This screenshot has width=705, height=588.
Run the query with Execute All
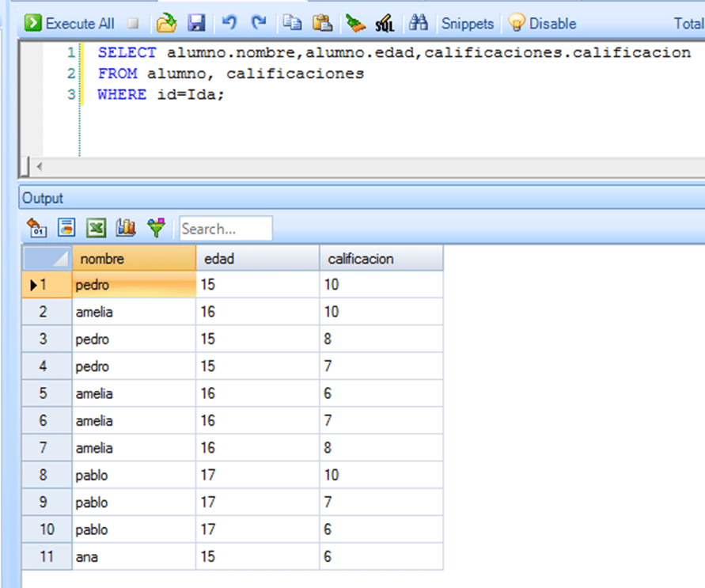coord(70,23)
